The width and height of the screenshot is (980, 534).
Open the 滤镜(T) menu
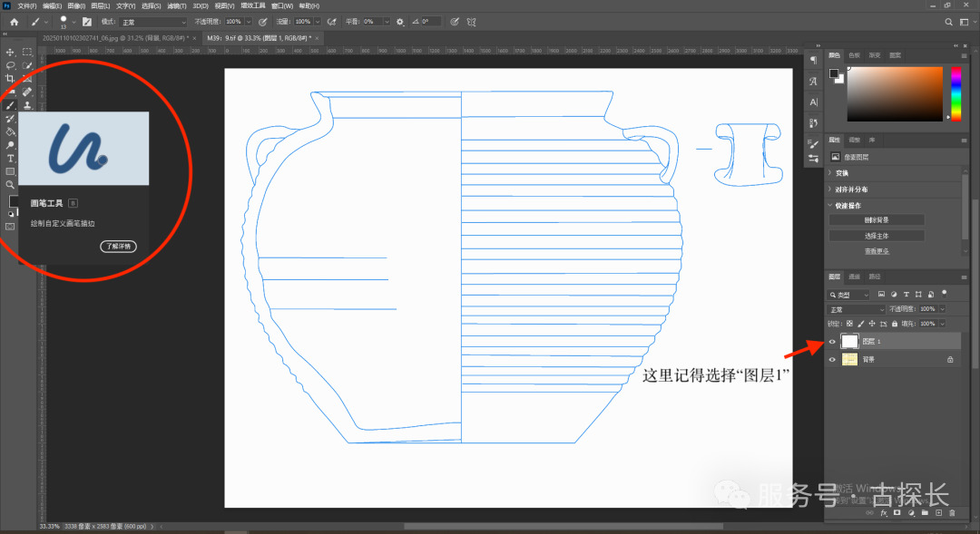click(177, 5)
